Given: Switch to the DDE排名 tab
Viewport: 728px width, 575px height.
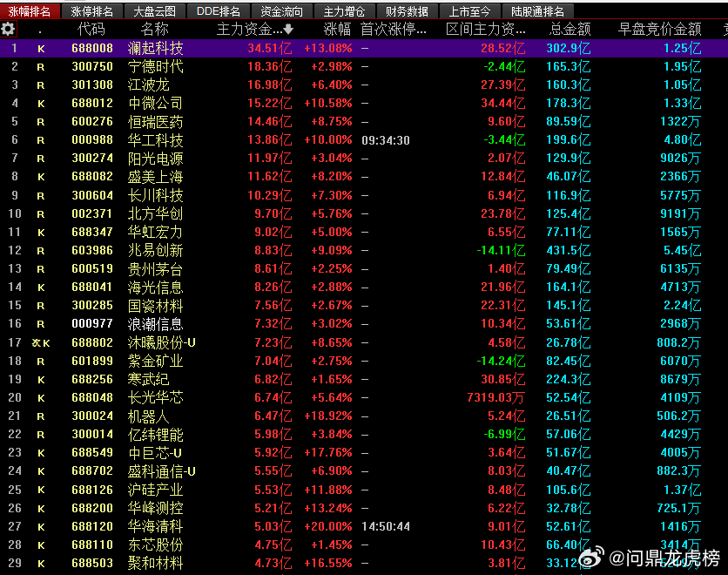Looking at the screenshot, I should pos(219,11).
